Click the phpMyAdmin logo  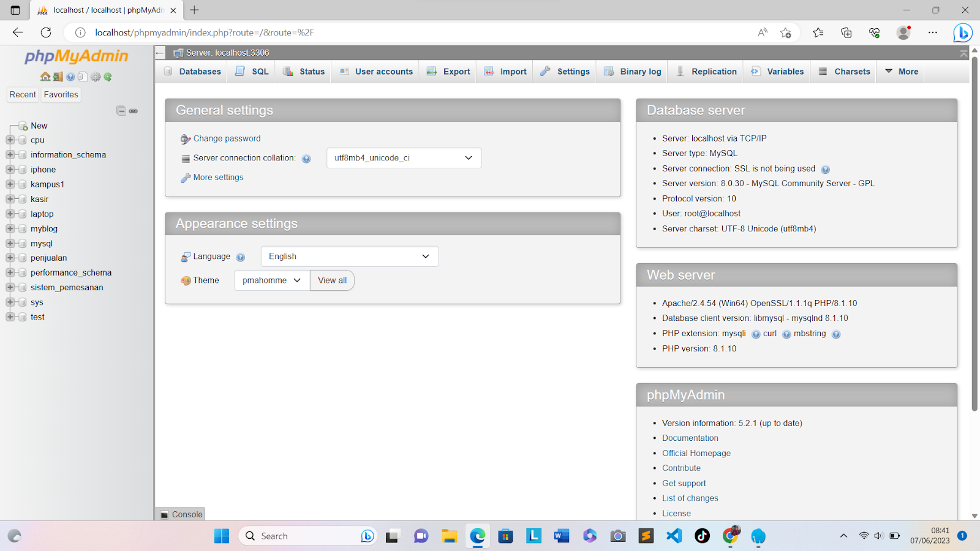tap(77, 56)
